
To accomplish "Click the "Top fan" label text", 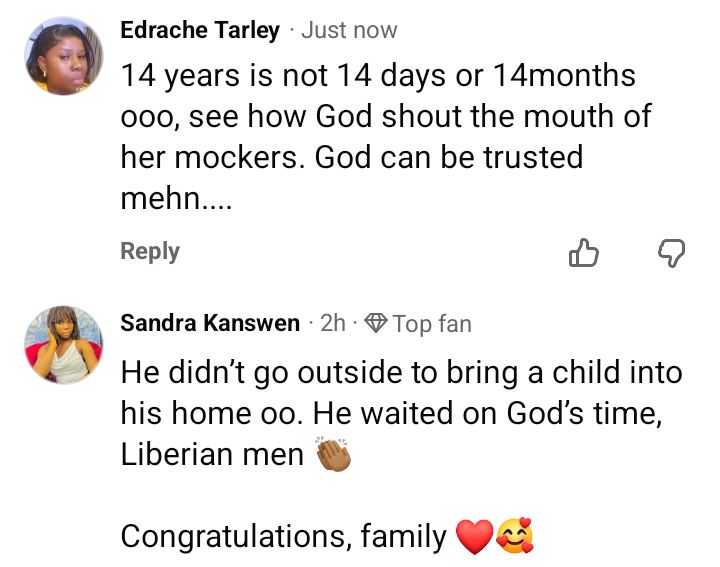I will [432, 323].
